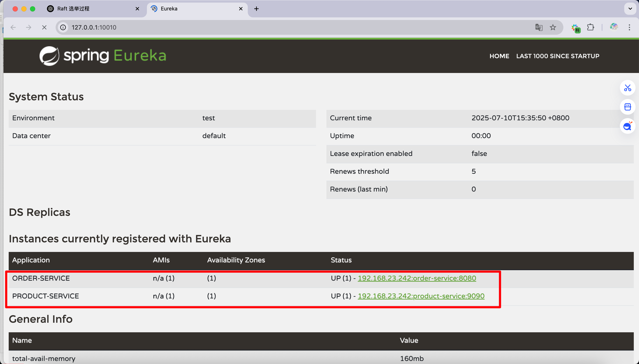The image size is (639, 364).
Task: Click the Renews threshold value 5
Action: coord(474,171)
